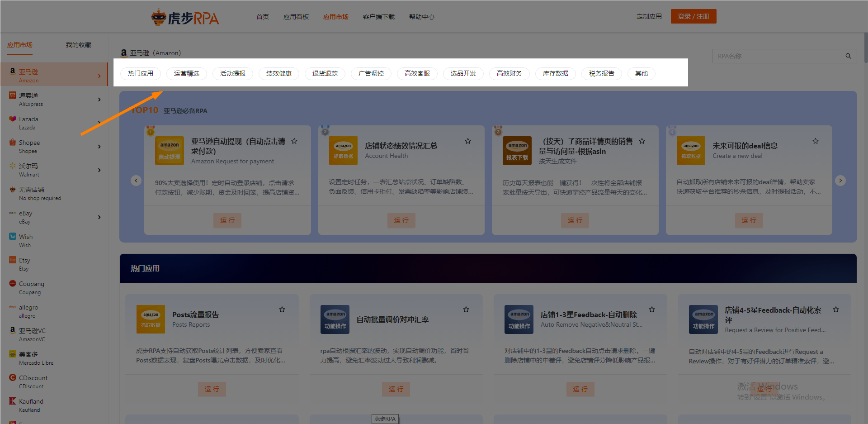Click the Mercado Libre icon
The width and height of the screenshot is (868, 424).
coord(13,354)
